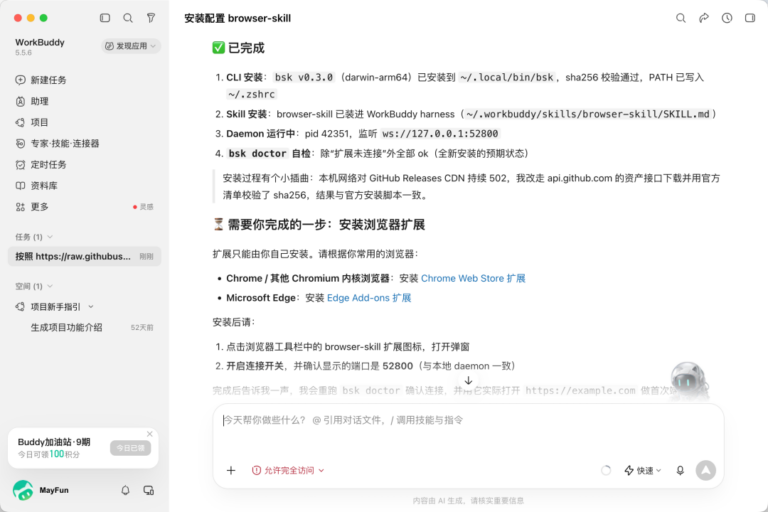The image size is (768, 512).
Task: Click the 项目 cube icon
Action: [20, 122]
